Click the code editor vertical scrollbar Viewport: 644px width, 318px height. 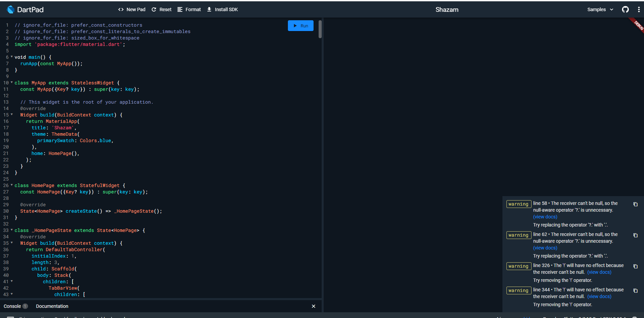(320, 29)
